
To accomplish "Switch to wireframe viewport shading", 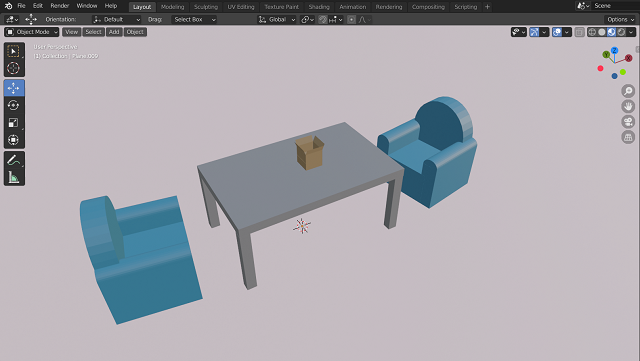I will click(592, 32).
